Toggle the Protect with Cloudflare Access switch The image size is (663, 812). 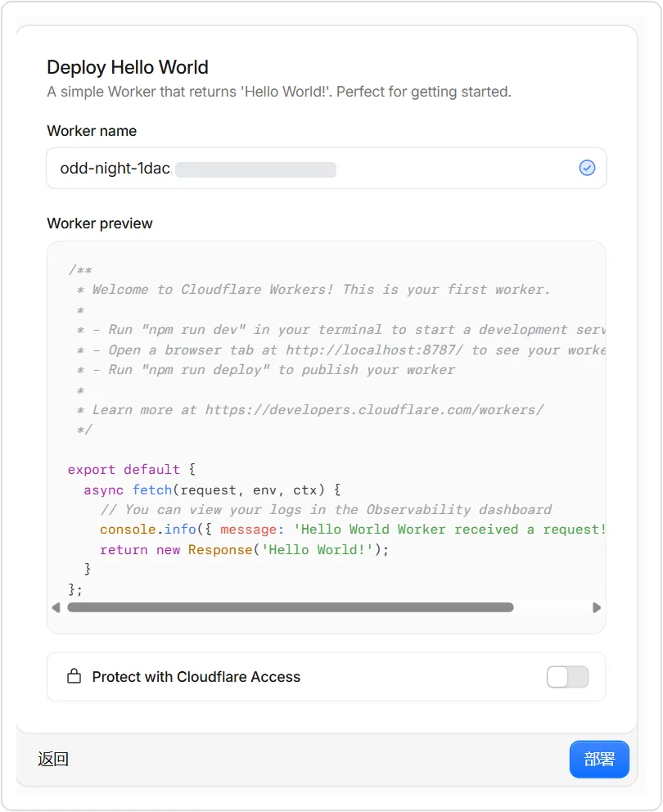pos(567,677)
